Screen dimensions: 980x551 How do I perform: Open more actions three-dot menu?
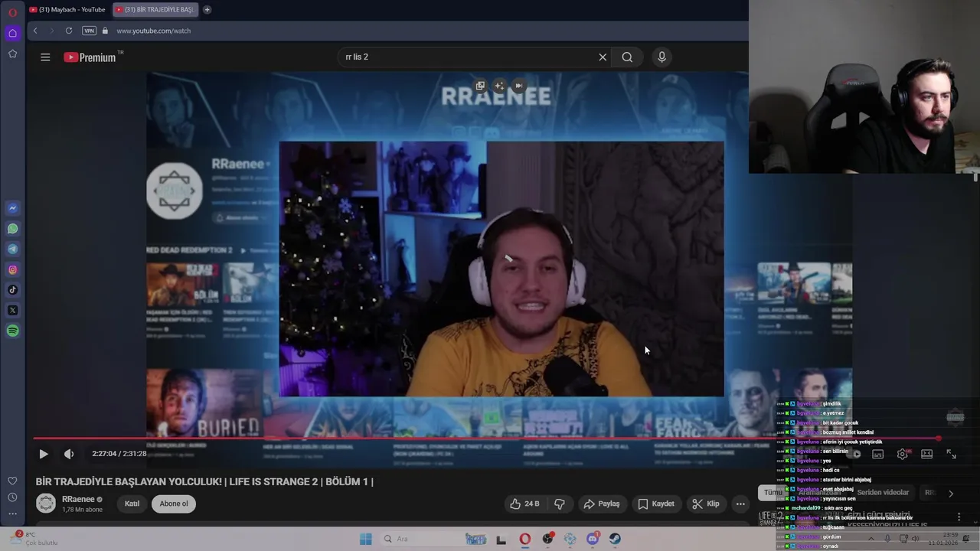[x=740, y=504]
